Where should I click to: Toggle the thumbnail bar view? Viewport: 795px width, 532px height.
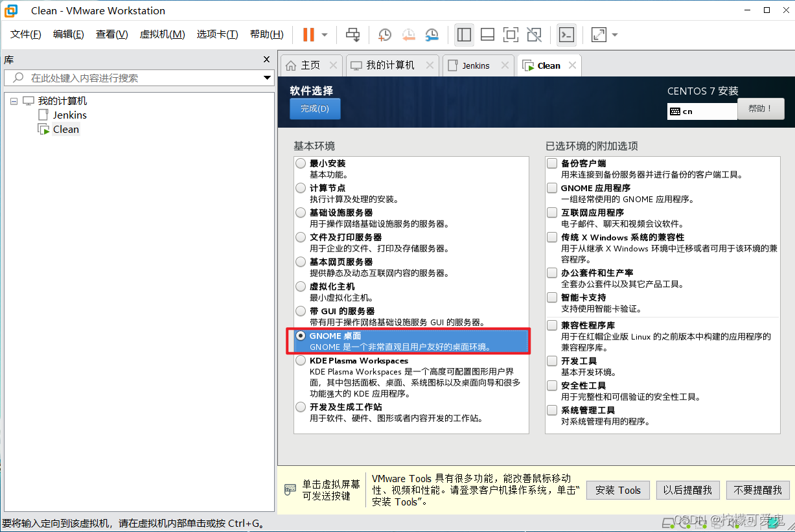pos(487,34)
